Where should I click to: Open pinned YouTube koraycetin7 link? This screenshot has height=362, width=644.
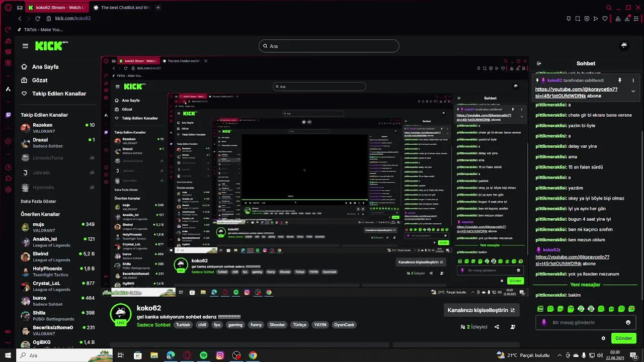click(576, 93)
